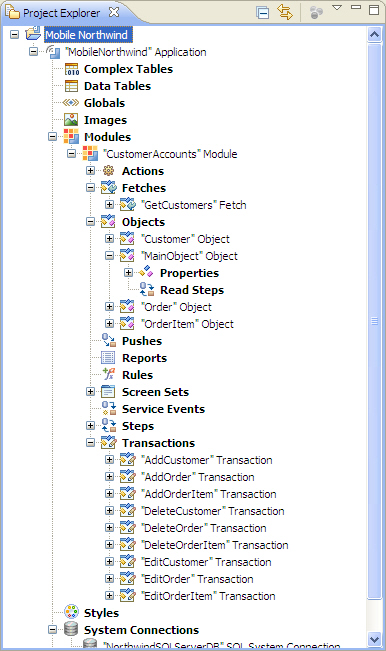Click the Collapse All toolbar icon

tap(263, 12)
